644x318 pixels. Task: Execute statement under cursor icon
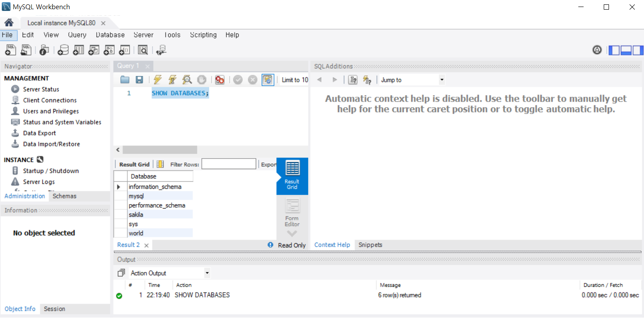pyautogui.click(x=172, y=80)
